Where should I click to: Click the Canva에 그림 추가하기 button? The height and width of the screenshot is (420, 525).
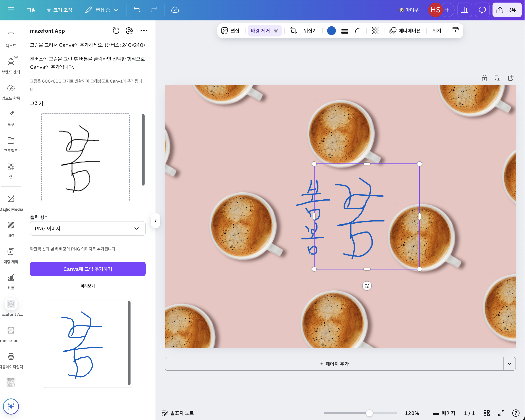pyautogui.click(x=87, y=269)
